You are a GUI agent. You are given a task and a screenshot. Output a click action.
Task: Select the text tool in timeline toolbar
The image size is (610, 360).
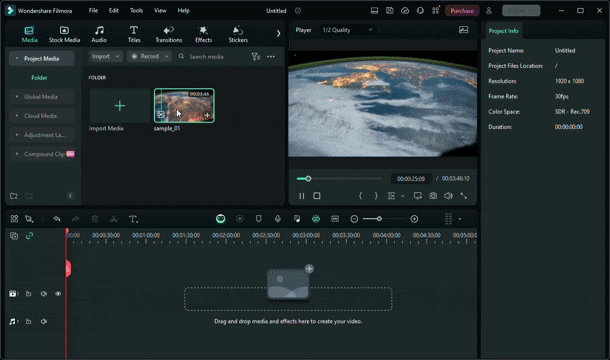pos(133,219)
